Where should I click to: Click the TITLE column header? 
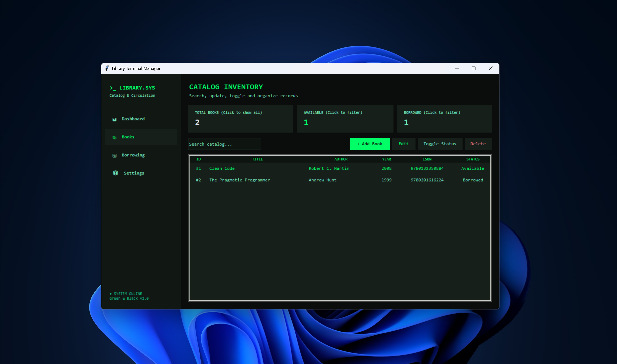257,159
